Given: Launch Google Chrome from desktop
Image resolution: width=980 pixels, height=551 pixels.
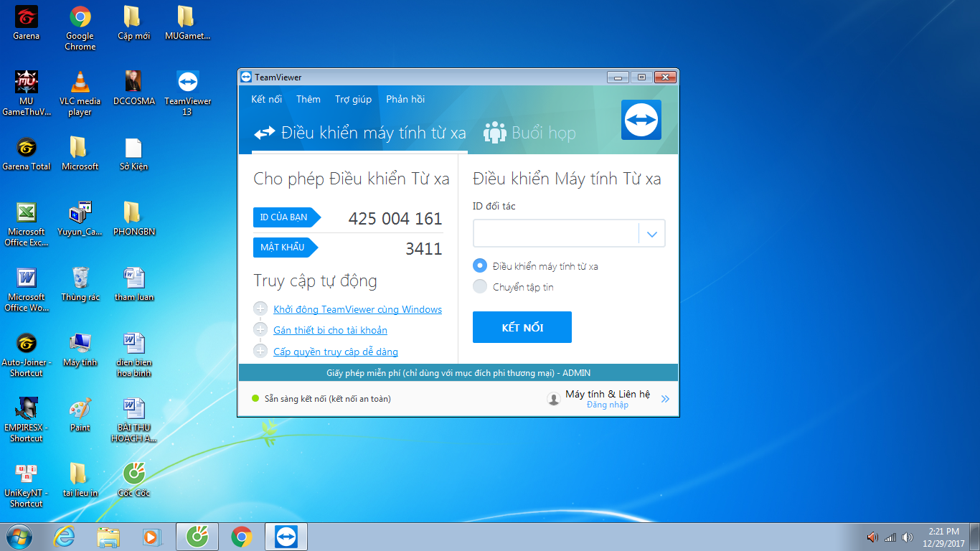Looking at the screenshot, I should [x=80, y=28].
